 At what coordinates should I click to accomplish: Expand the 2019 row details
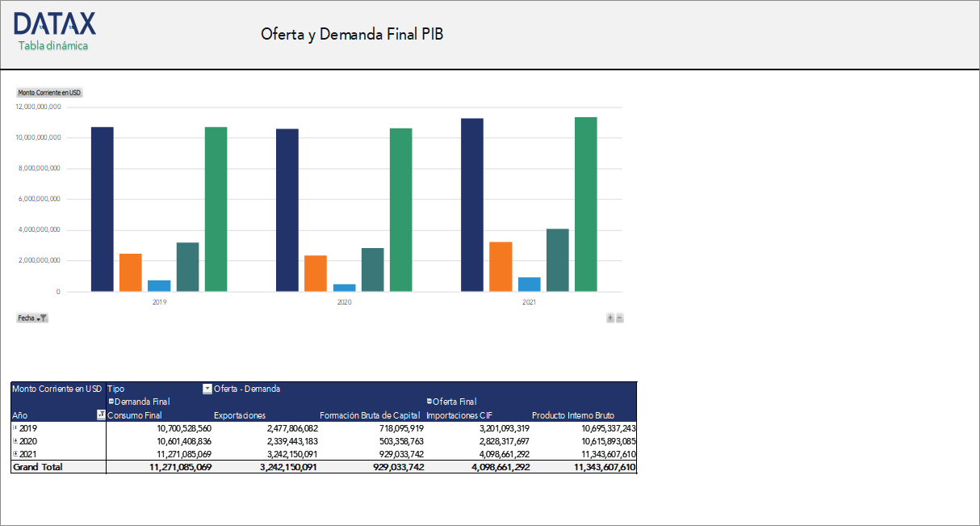tap(15, 428)
